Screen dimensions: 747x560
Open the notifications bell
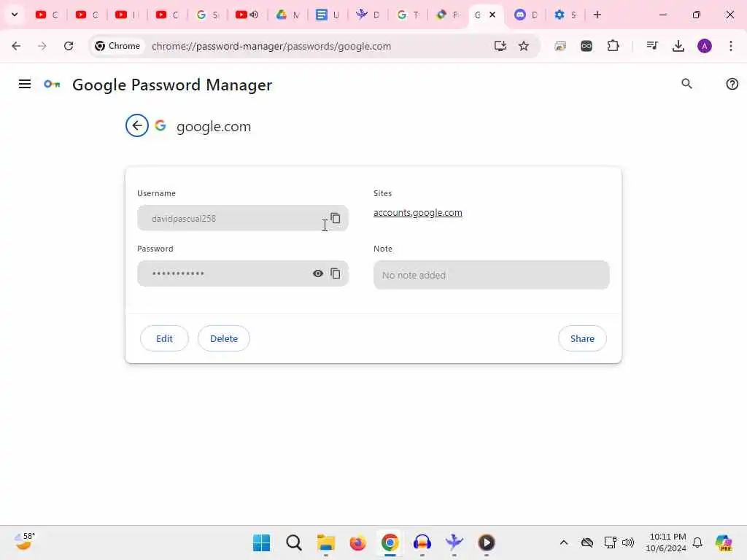coord(697,542)
